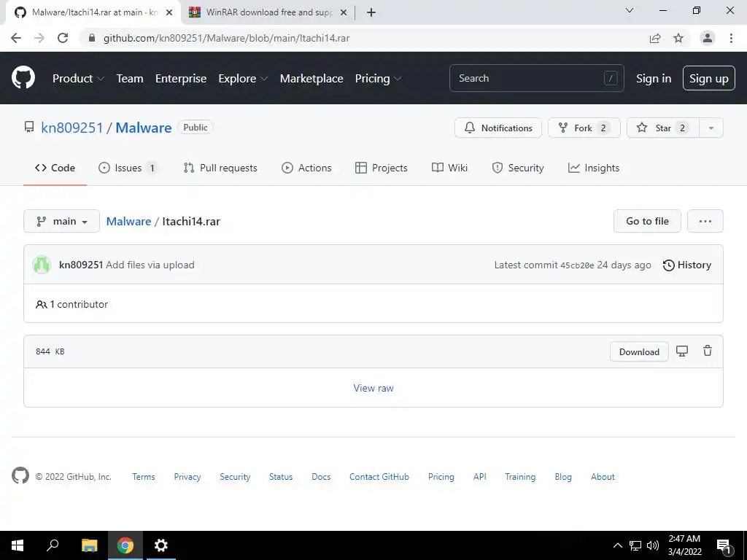Open About footer link
Image resolution: width=747 pixels, height=560 pixels.
[603, 477]
